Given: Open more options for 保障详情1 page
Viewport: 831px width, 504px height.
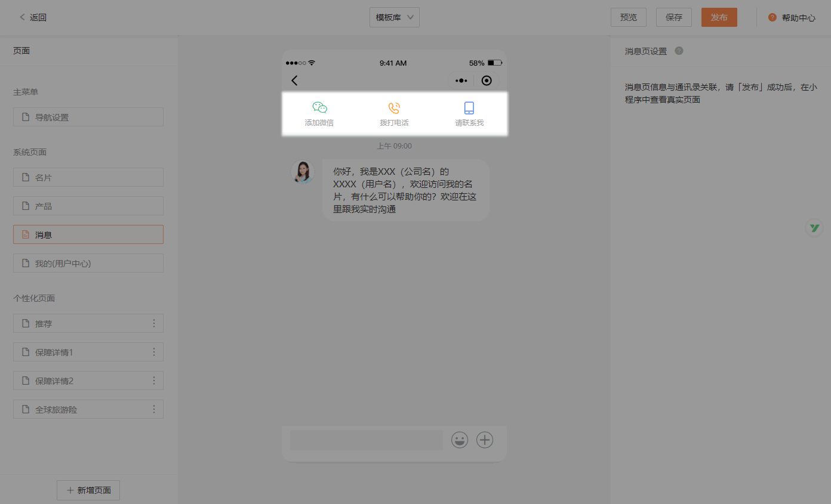Looking at the screenshot, I should [154, 352].
